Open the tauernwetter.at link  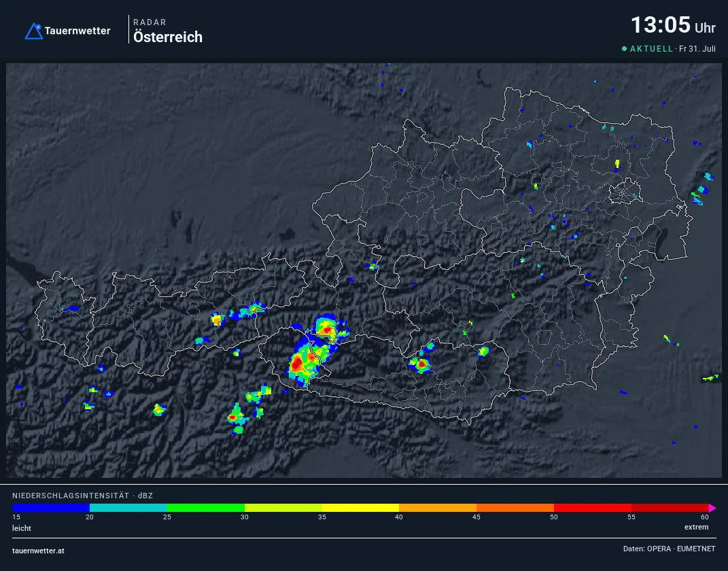39,551
